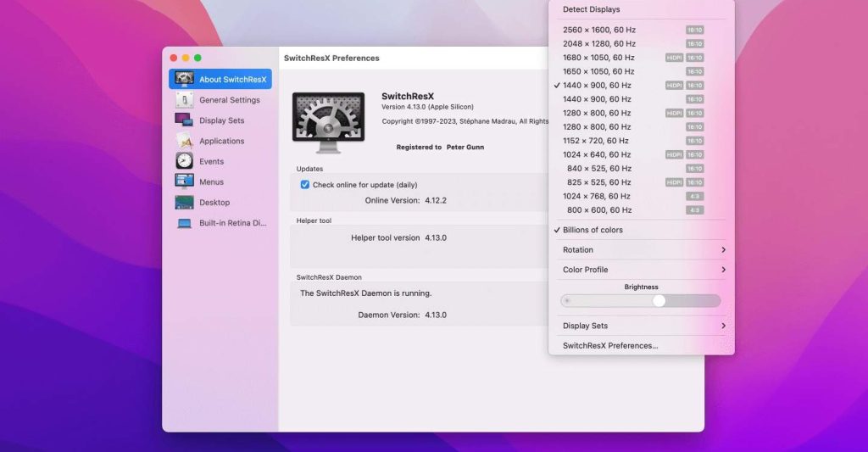Click the Brightness slider knob
This screenshot has height=452, width=868.
click(659, 301)
